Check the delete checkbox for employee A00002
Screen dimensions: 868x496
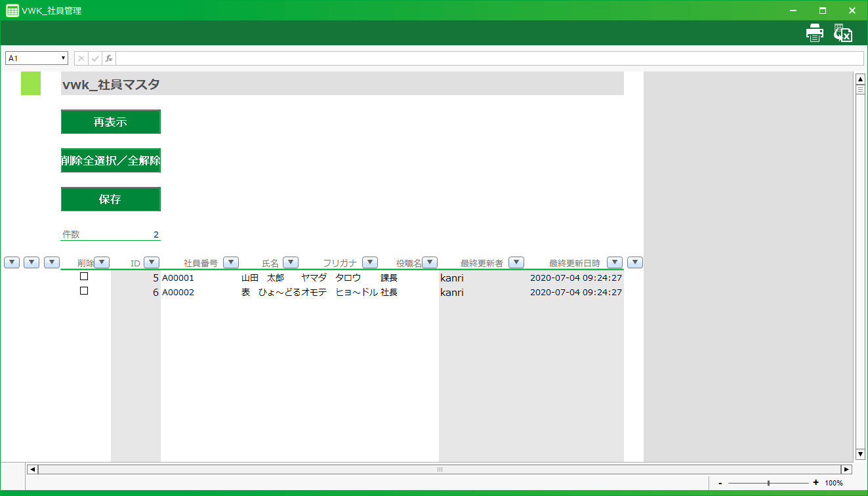84,291
